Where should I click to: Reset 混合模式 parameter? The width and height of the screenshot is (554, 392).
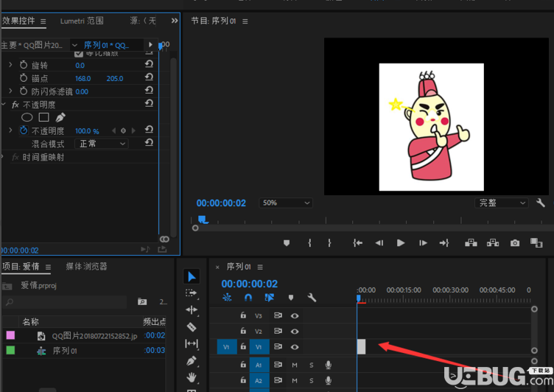(x=149, y=142)
